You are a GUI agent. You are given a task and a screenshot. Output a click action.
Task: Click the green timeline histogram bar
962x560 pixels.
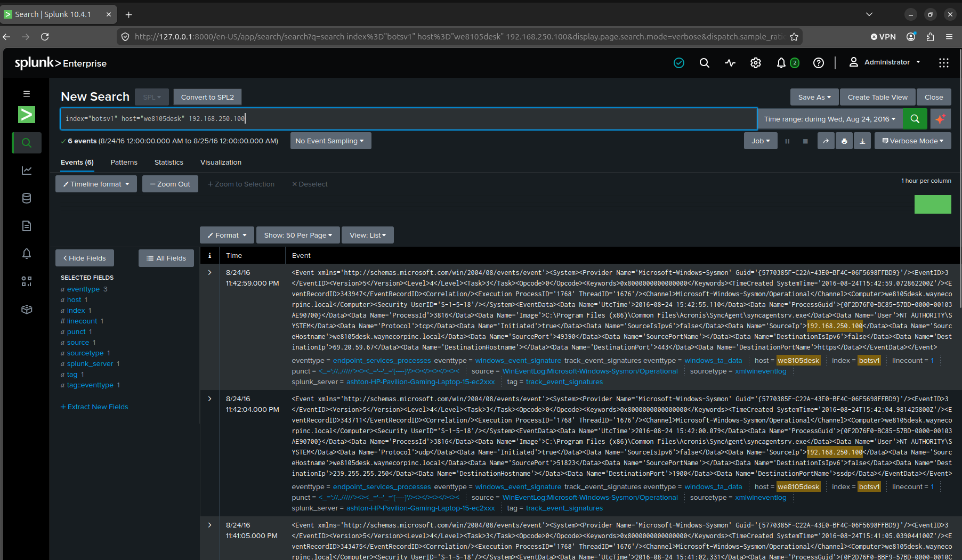point(933,204)
